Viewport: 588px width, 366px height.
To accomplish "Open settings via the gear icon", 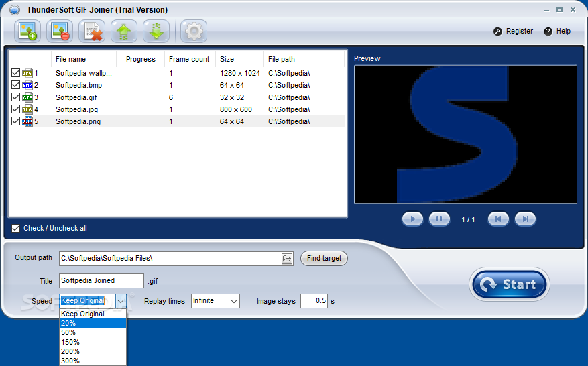I will click(194, 31).
